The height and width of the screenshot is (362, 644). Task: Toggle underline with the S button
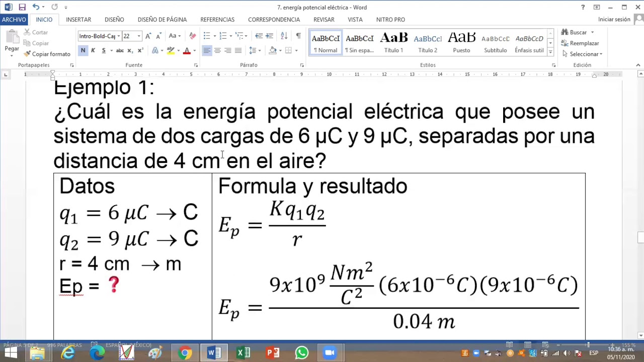[x=104, y=50]
